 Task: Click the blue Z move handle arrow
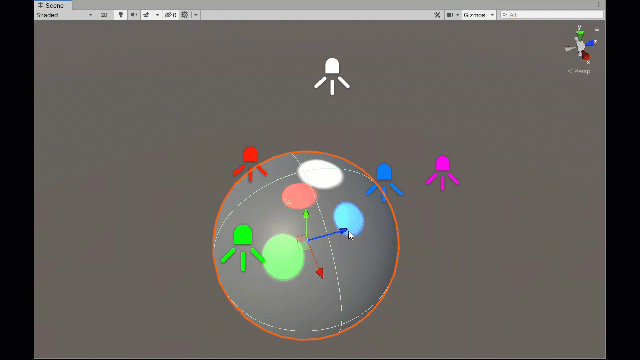click(x=343, y=231)
